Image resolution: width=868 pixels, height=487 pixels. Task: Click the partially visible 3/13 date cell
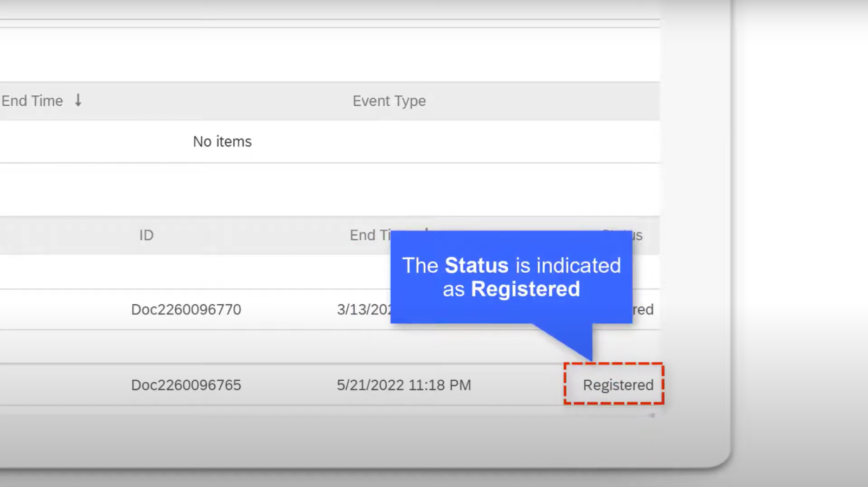(363, 310)
